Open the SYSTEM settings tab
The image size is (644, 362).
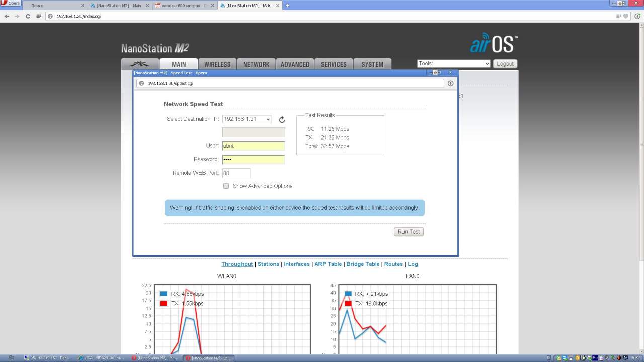point(372,64)
